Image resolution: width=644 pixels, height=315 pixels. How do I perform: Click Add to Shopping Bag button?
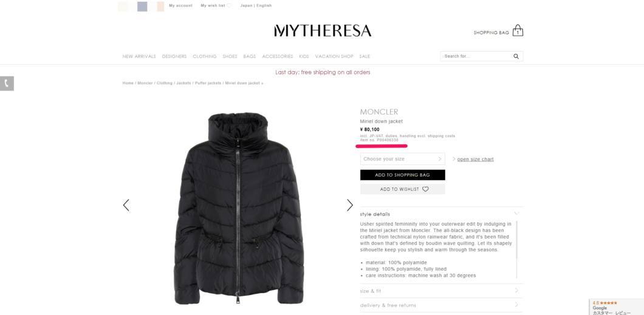pyautogui.click(x=402, y=175)
